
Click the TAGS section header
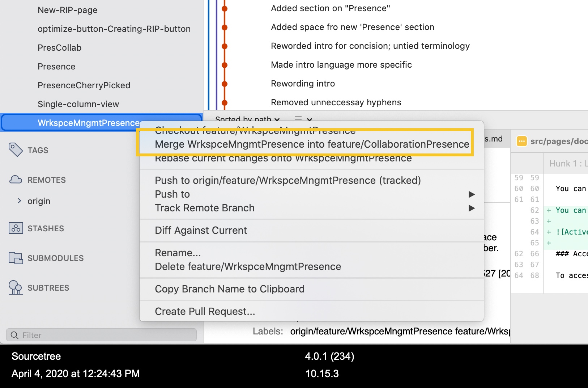(38, 150)
